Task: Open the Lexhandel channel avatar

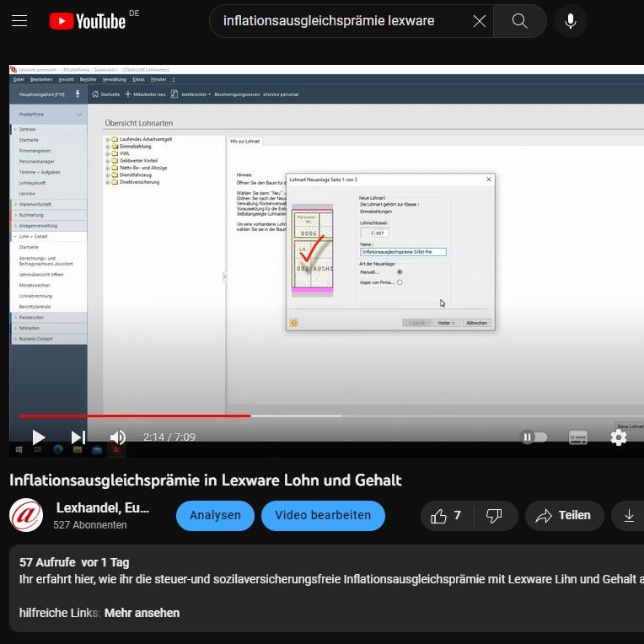Action: (26, 515)
